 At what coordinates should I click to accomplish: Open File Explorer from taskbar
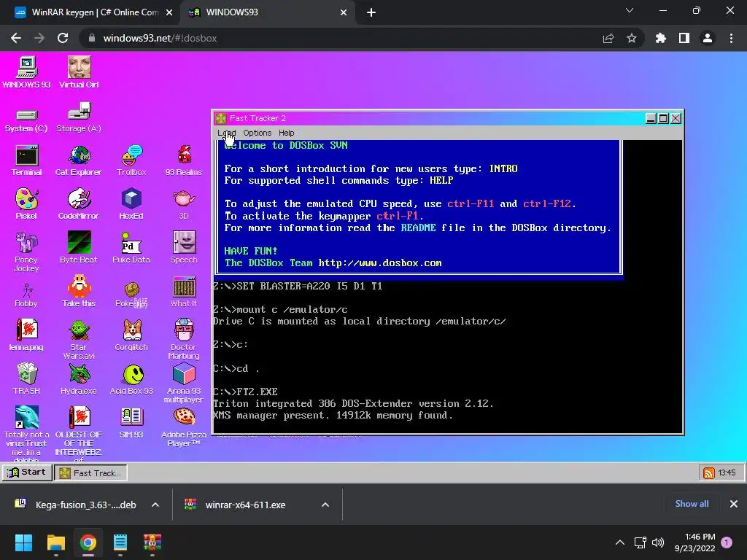55,542
